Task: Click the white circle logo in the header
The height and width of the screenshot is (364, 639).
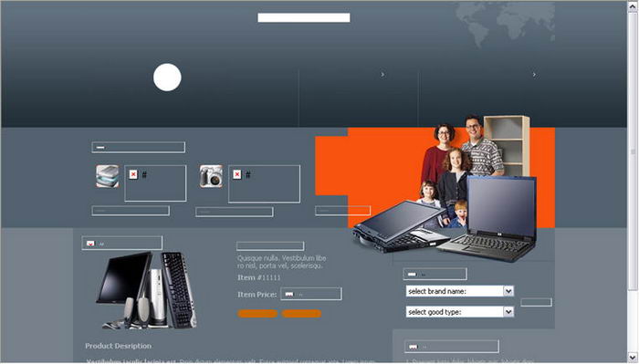Action: 167,78
